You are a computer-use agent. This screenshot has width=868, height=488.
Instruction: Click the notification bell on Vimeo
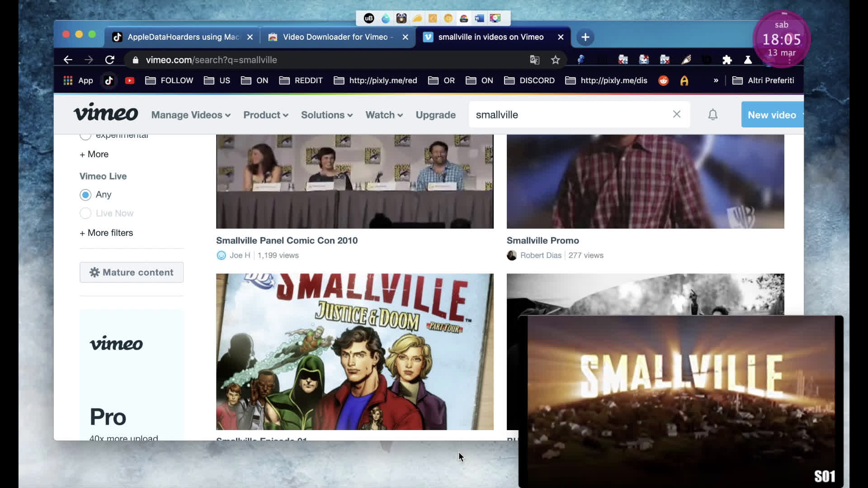coord(712,115)
